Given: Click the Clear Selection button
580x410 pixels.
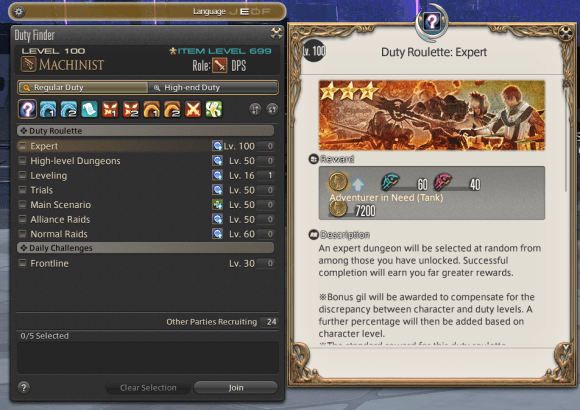Looking at the screenshot, I should [148, 387].
